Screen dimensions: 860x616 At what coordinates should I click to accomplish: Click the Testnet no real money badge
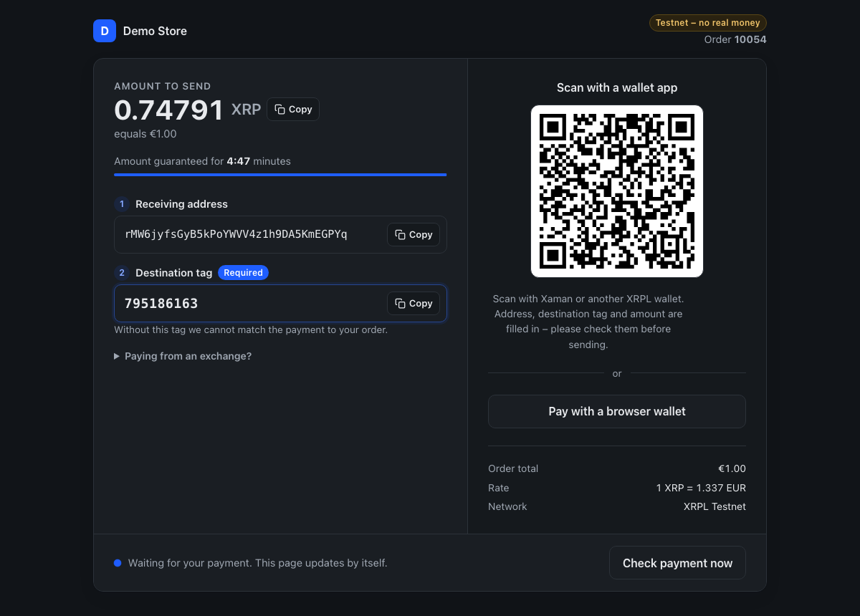pos(708,23)
